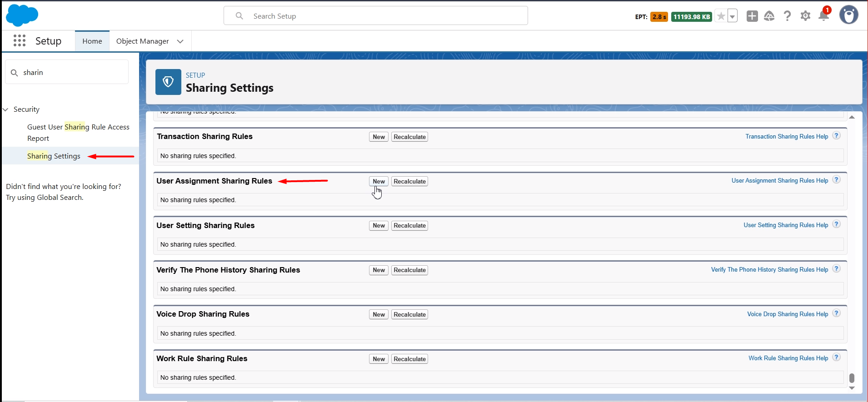Click Recalculate for User Assignment Sharing Rules
The width and height of the screenshot is (868, 402).
click(409, 181)
